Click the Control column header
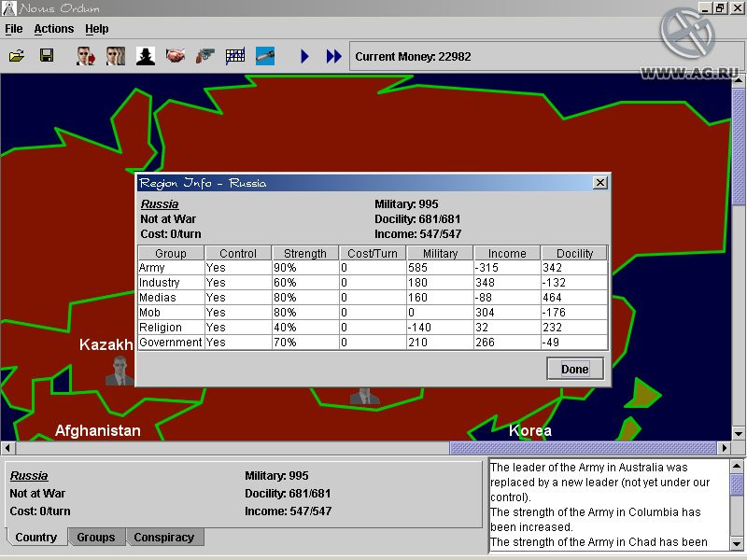 click(x=238, y=253)
